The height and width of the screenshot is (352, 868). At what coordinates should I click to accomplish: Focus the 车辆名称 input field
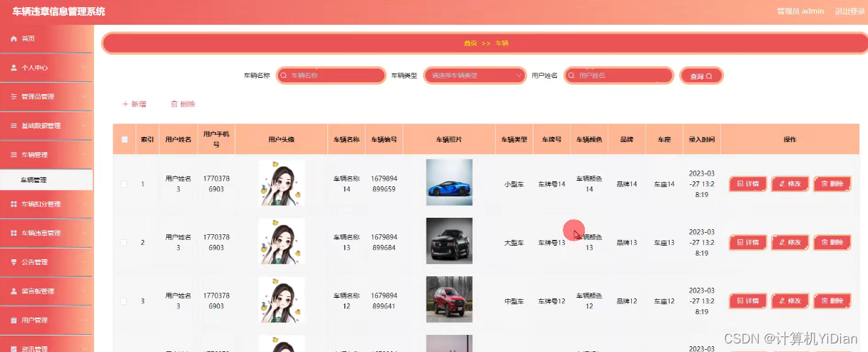click(330, 75)
